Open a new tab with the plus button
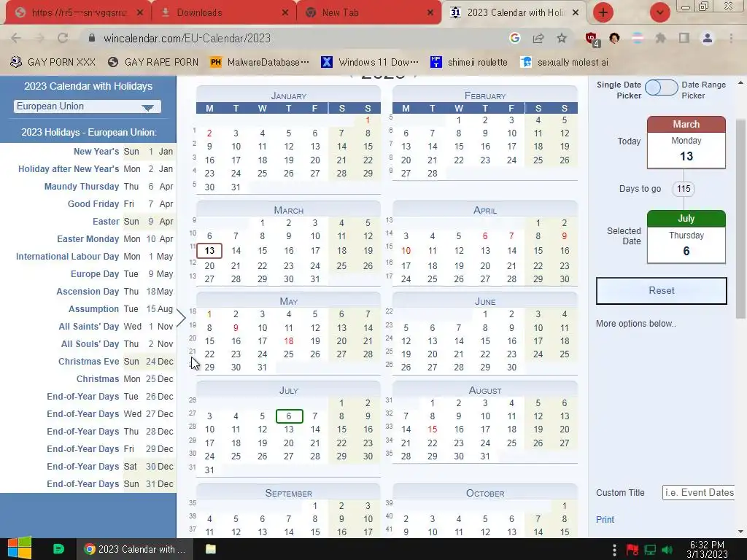This screenshot has width=747, height=560. click(x=603, y=12)
